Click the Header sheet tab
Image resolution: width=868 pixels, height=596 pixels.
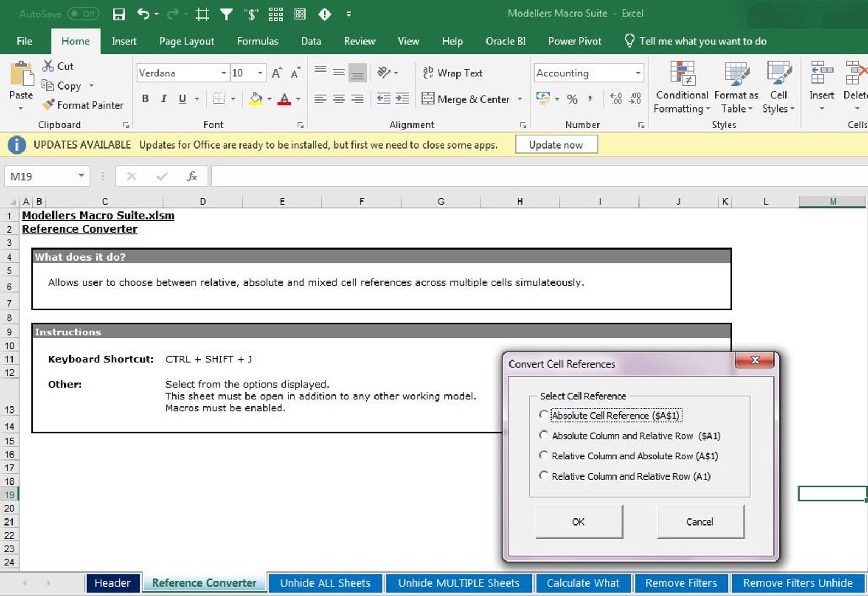tap(113, 583)
